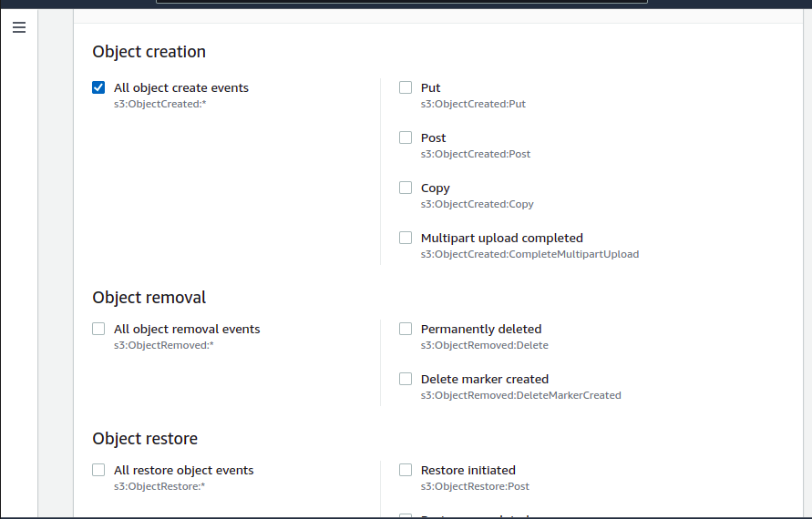
Task: Click the Object restore section heading
Action: tap(145, 439)
